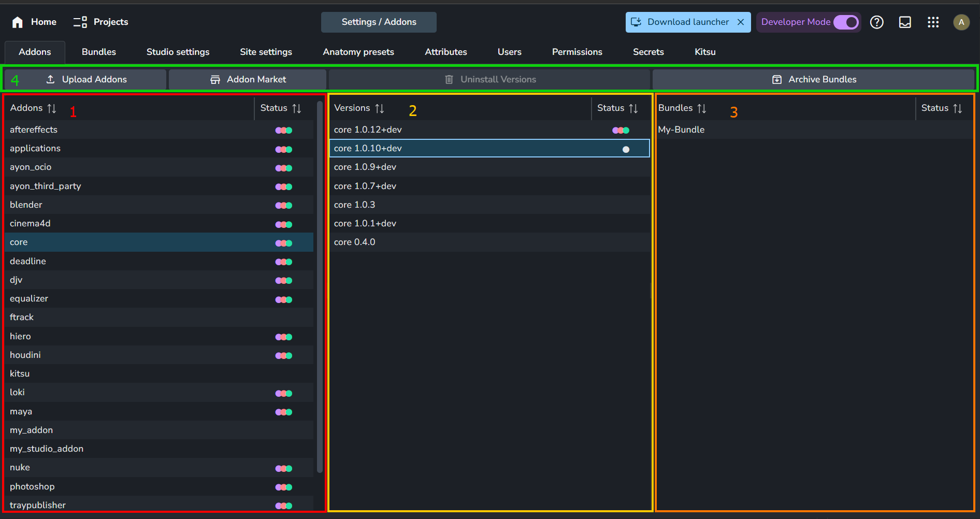Click the status dots next to maya
Screen dimensions: 980x519
(283, 412)
